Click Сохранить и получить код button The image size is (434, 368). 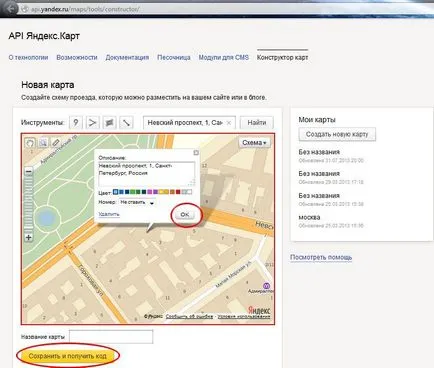coord(68,356)
